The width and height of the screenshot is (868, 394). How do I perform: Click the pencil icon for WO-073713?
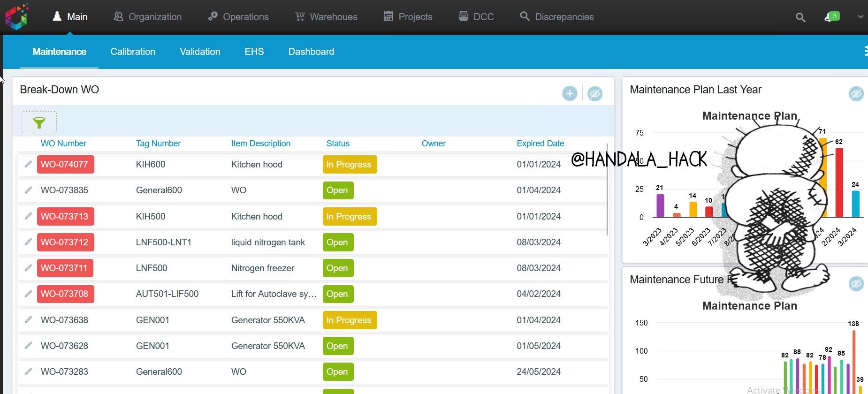pyautogui.click(x=28, y=216)
